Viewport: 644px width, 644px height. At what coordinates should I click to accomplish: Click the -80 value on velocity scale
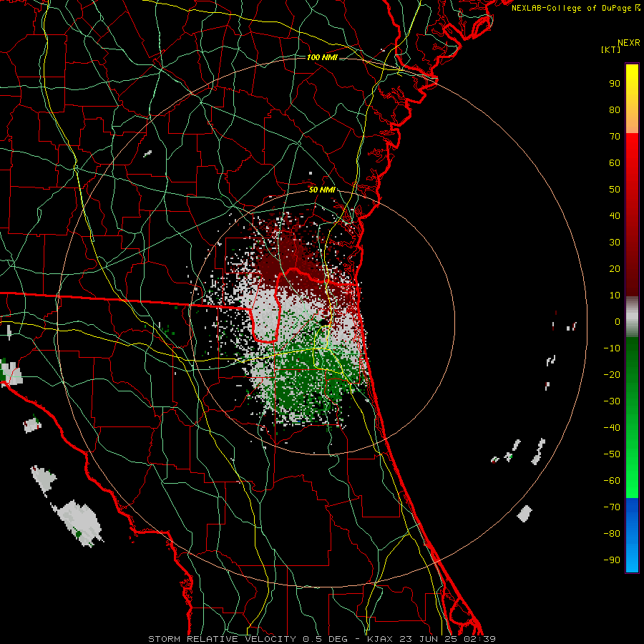612,534
